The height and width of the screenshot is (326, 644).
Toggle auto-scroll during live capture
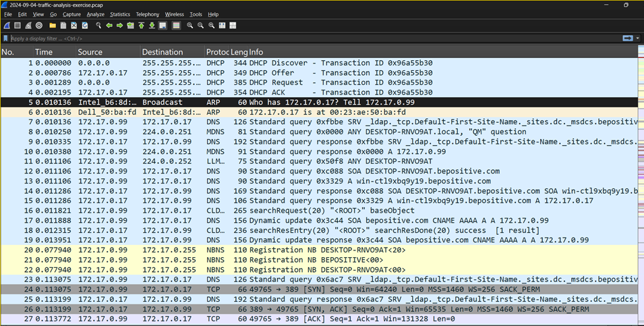tap(163, 26)
